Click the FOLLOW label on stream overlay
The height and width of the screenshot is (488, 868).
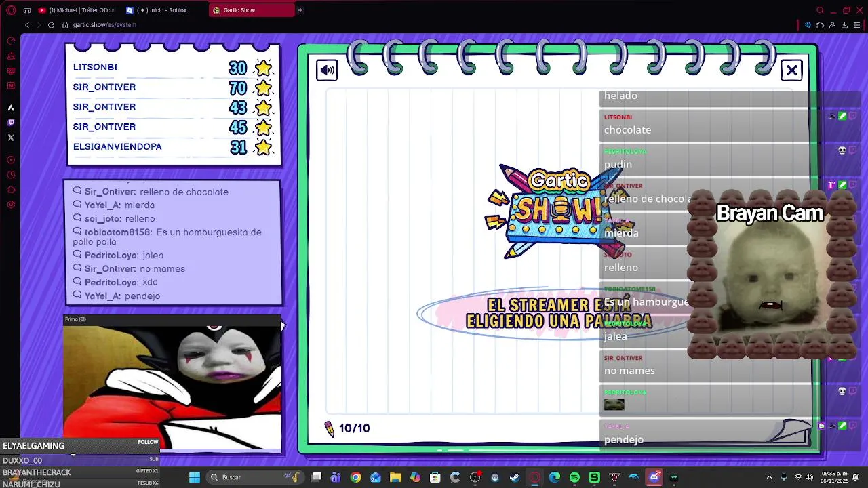tap(148, 442)
